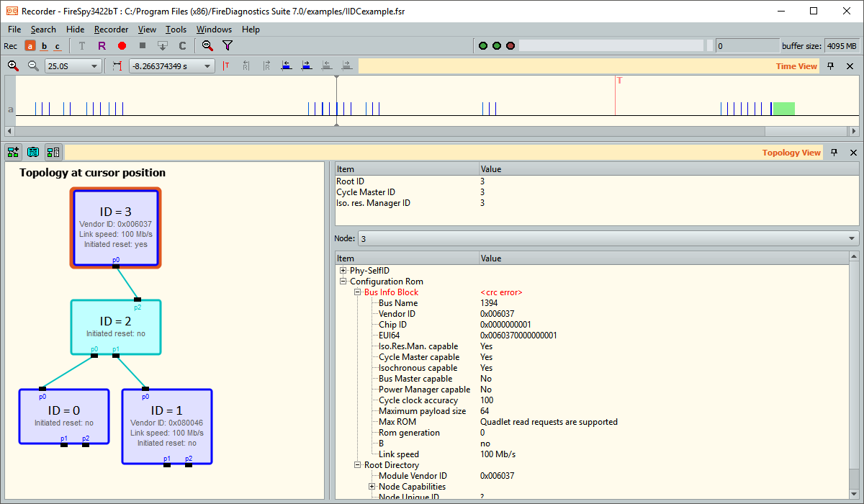The width and height of the screenshot is (864, 504).
Task: Click the first Topology View toolbar icon
Action: point(13,153)
